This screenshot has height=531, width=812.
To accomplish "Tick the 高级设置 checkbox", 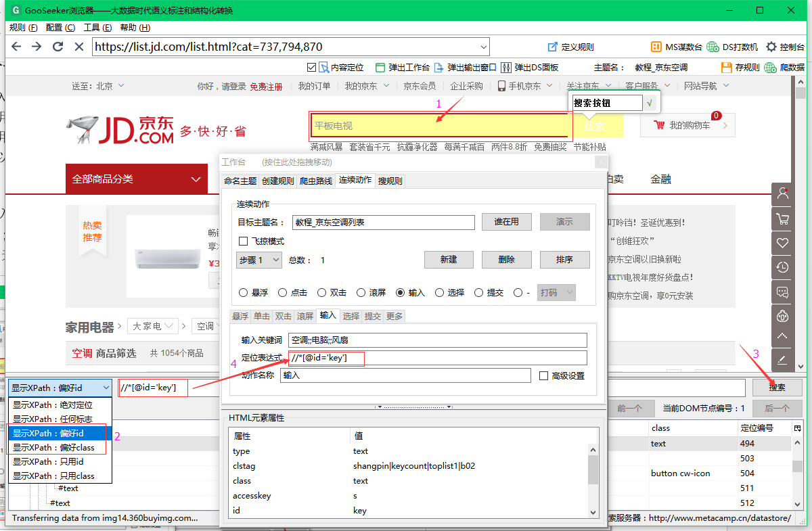I will click(543, 375).
